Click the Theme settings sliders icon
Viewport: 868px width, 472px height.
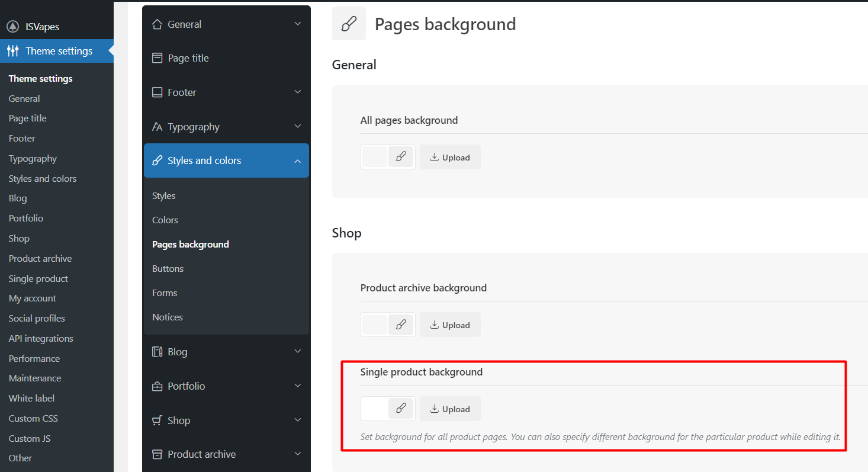point(12,51)
